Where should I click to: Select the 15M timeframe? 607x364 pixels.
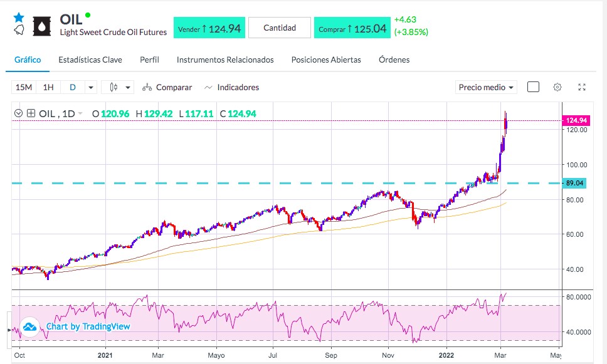24,88
